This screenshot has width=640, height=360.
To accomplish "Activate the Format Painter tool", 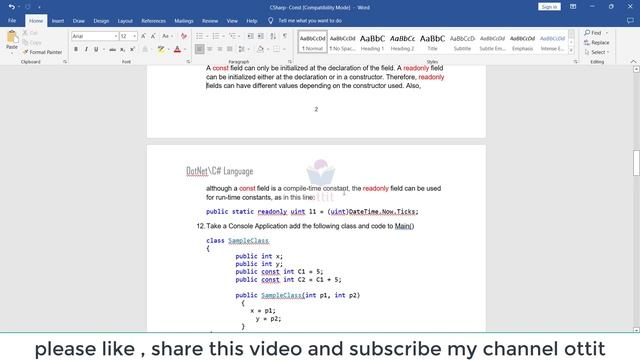I will [x=42, y=52].
